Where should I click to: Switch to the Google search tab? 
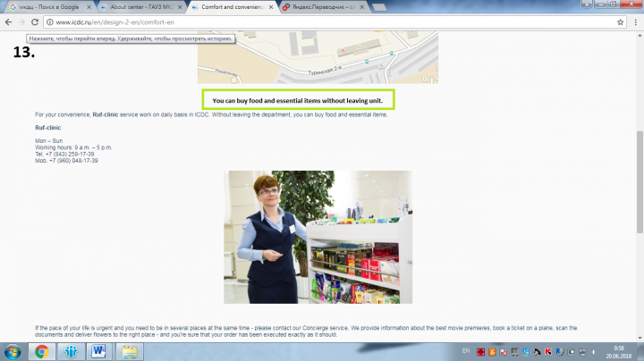[x=48, y=7]
